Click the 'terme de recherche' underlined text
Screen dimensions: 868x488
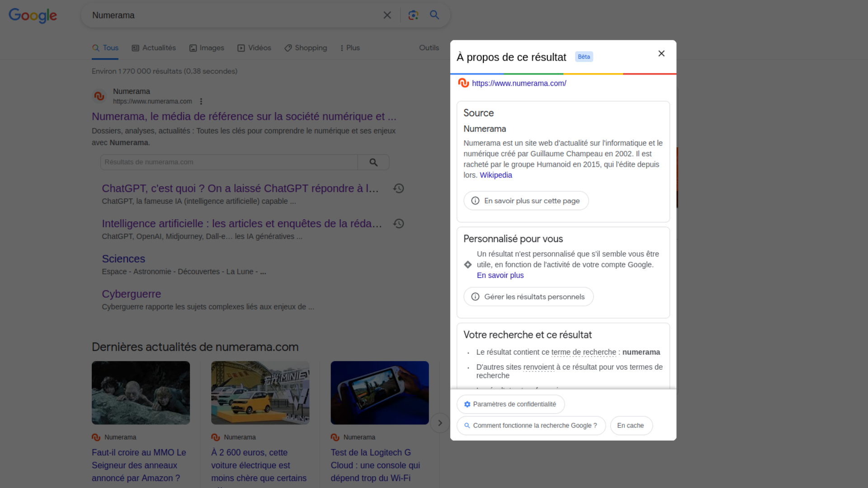tap(584, 352)
